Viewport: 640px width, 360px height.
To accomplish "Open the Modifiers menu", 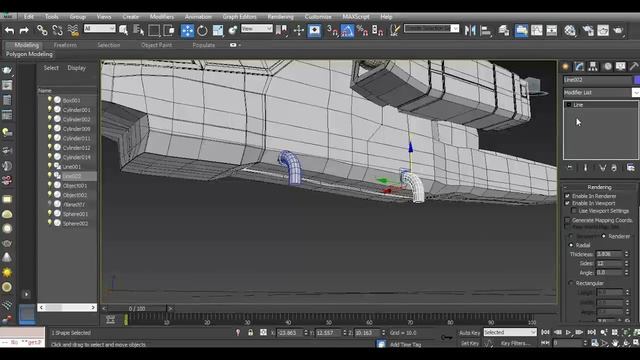I will pos(162,17).
